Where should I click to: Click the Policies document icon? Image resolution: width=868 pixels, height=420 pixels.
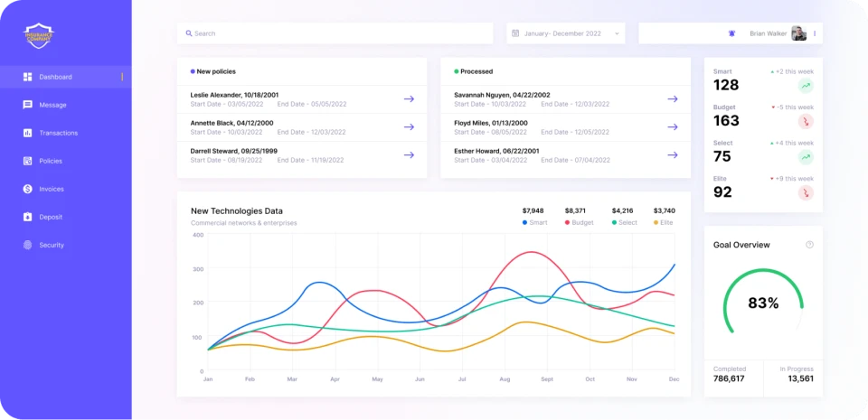pos(28,161)
